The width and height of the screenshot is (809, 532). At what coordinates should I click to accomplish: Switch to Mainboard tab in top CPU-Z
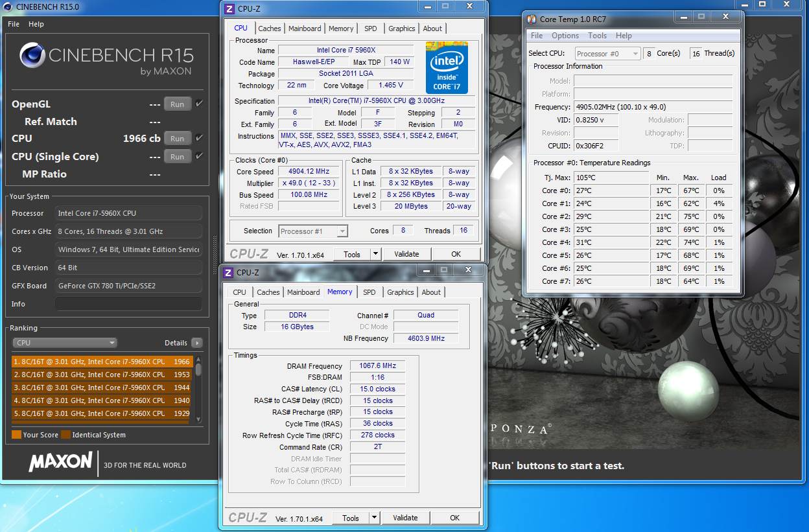click(305, 29)
